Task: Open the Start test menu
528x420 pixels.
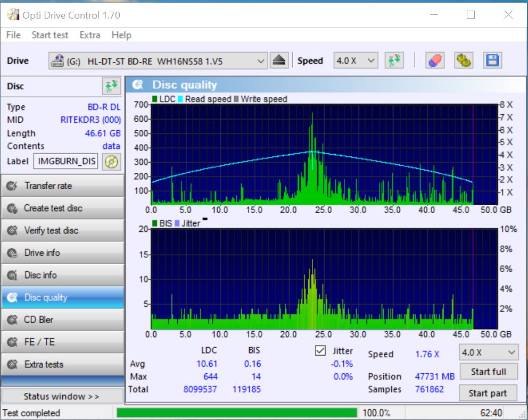Action: pos(50,35)
